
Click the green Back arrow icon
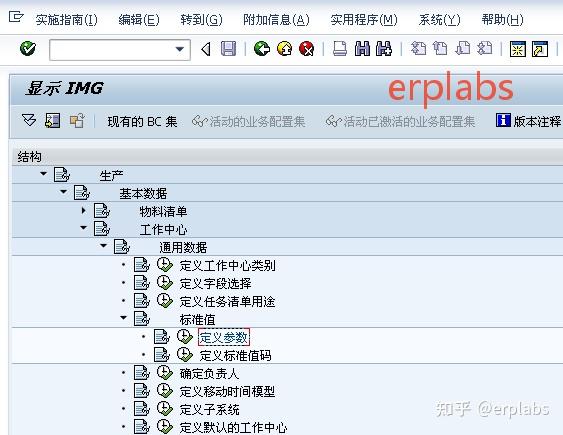click(x=262, y=49)
